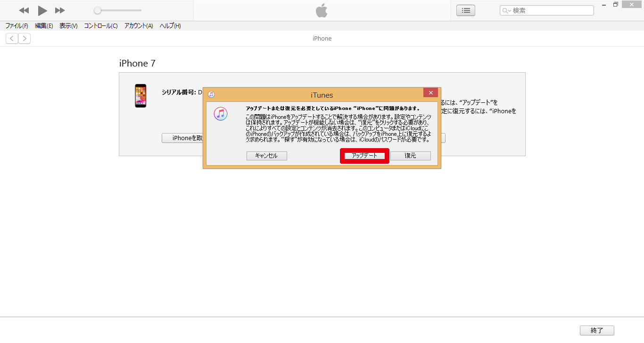644x343 pixels.
Task: Close the iTunes dialog with X
Action: pos(430,93)
